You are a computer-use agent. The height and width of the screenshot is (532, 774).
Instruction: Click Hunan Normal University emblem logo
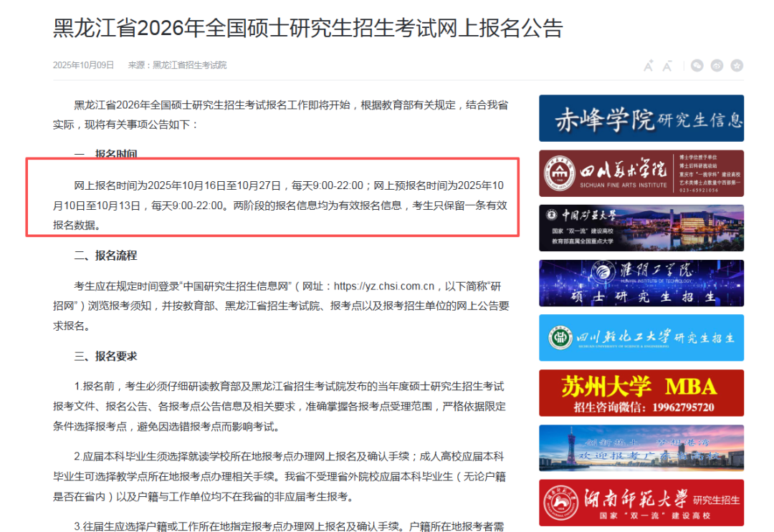[x=560, y=502]
